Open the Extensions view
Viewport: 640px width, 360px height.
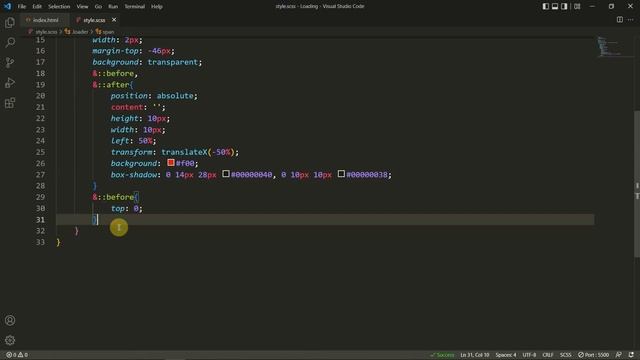10,102
